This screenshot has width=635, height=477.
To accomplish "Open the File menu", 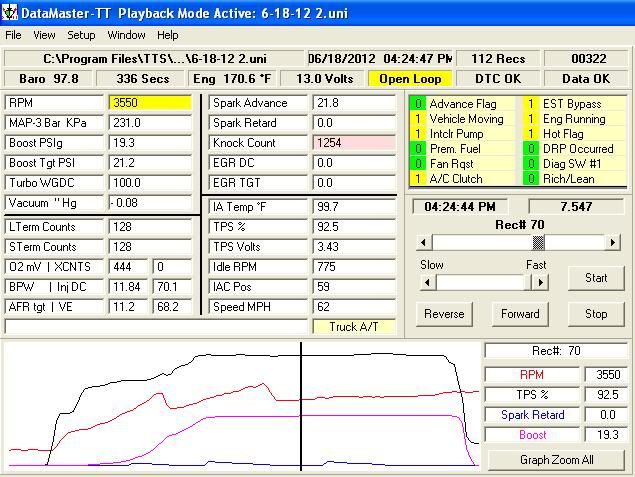I will click(13, 35).
